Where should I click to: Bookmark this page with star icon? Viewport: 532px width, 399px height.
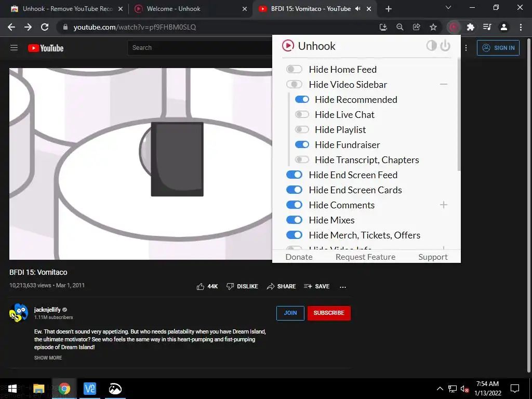pos(433,27)
